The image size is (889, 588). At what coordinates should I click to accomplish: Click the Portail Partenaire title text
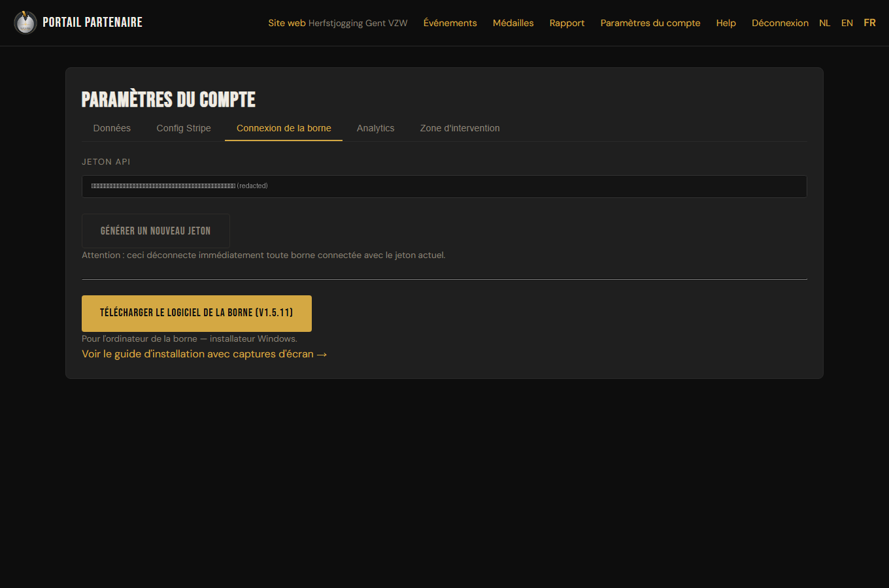pyautogui.click(x=92, y=22)
